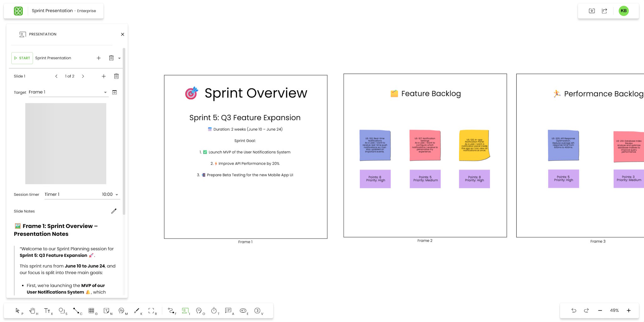Delete the Sprint Presentation
644x322 pixels.
point(111,58)
